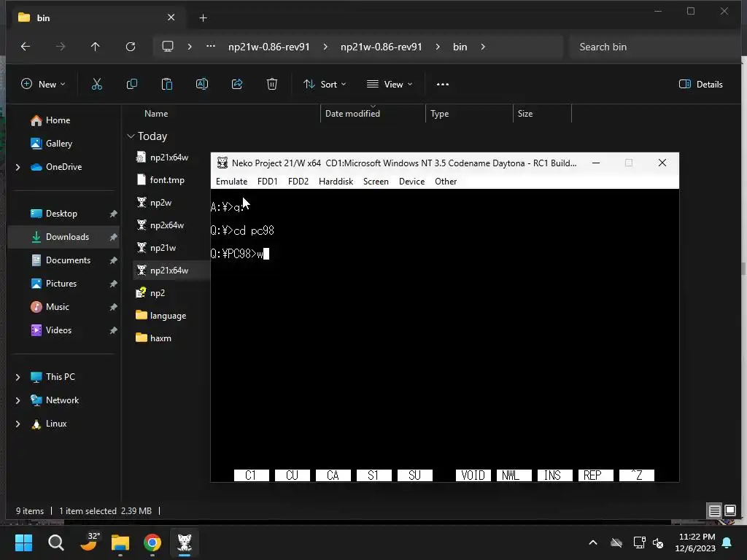Open the FDD2 menu

coord(298,182)
